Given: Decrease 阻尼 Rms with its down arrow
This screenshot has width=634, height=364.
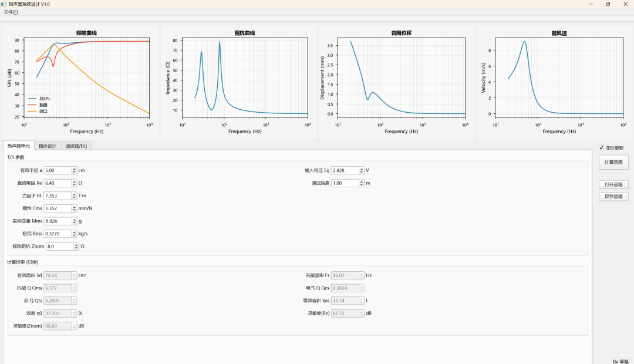Looking at the screenshot, I should pos(75,235).
